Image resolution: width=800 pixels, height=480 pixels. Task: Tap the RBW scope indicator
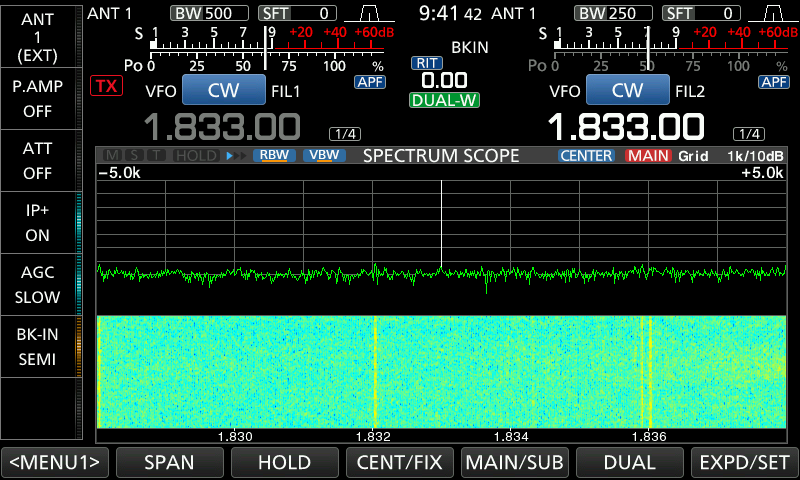(274, 155)
